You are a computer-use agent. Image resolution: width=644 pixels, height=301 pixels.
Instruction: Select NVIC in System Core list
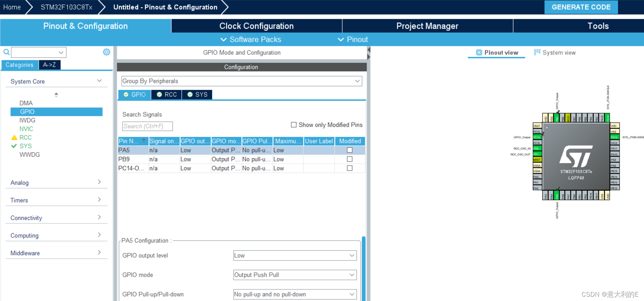click(26, 129)
